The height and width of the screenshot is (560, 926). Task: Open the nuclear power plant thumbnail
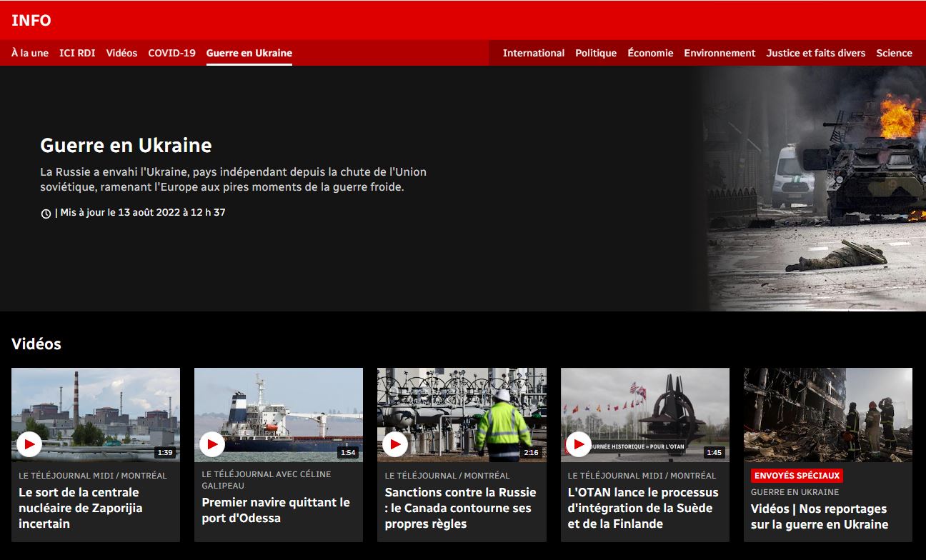click(x=96, y=415)
